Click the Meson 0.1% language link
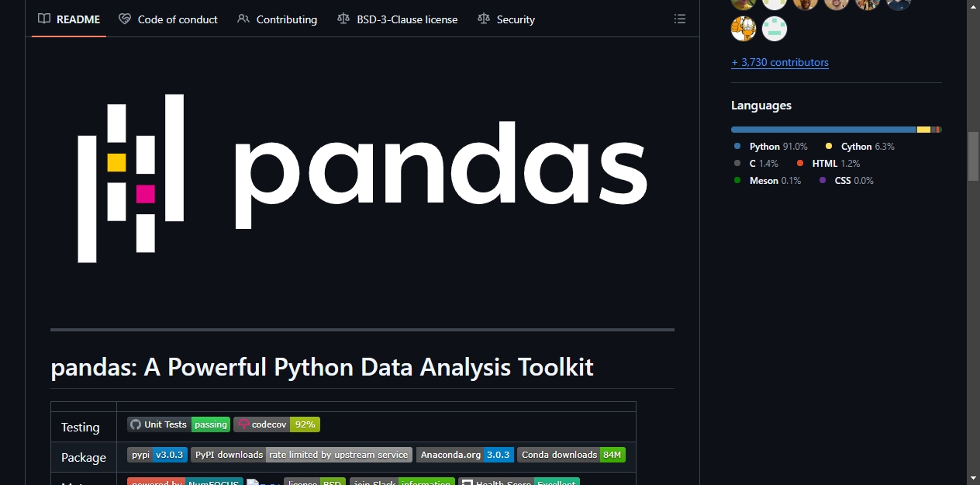This screenshot has height=485, width=980. click(768, 180)
